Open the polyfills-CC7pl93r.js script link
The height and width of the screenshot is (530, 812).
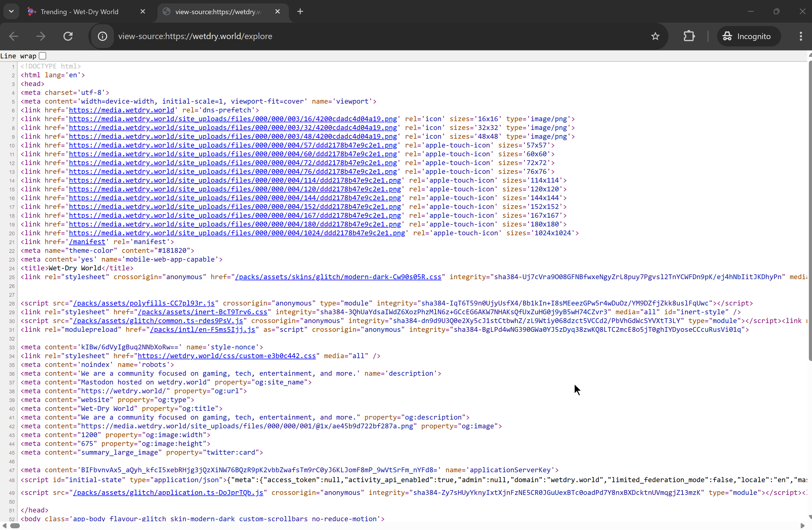tap(144, 303)
